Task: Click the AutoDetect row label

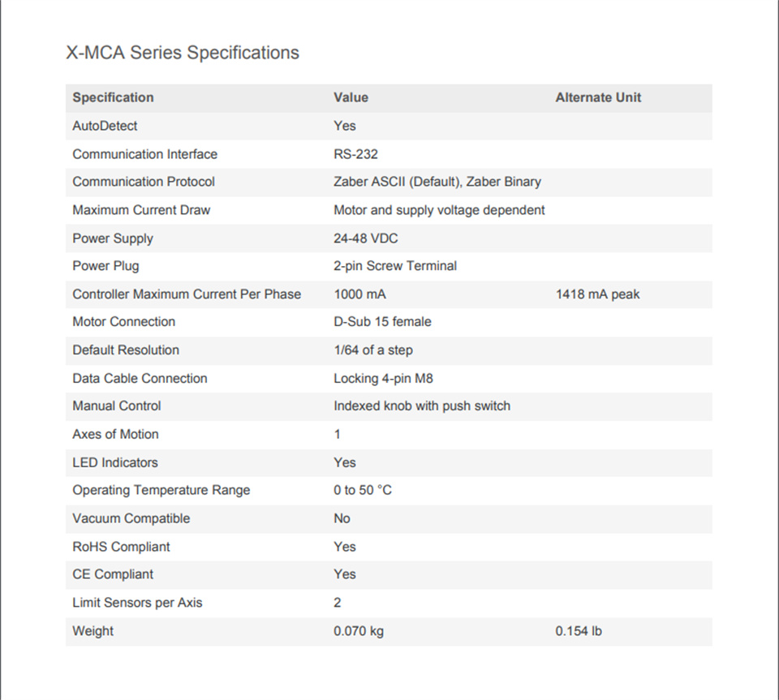Action: pos(105,126)
